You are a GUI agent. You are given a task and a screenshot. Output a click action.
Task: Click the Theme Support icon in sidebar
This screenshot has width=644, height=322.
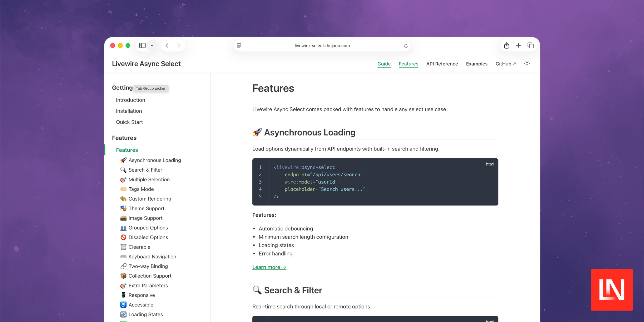[x=123, y=208]
